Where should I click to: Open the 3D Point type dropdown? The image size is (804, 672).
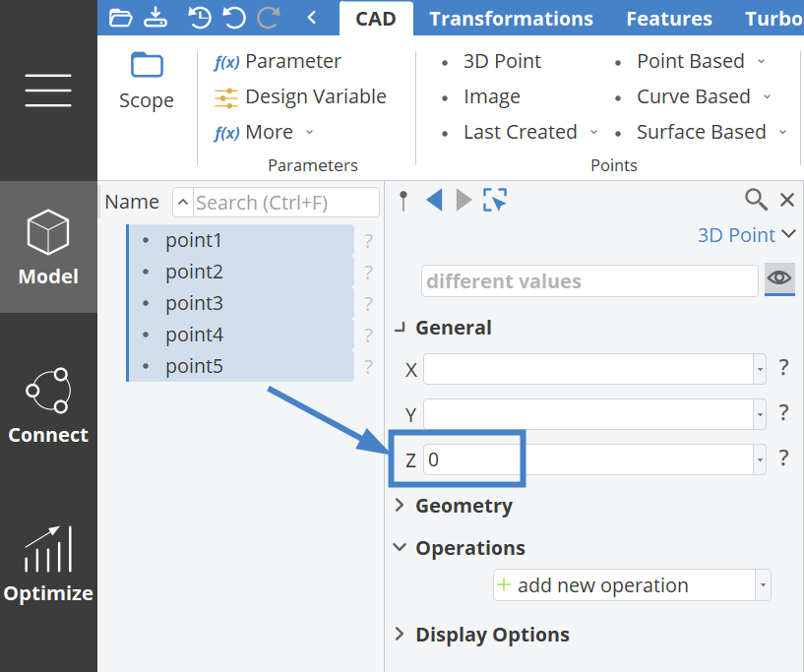coord(746,235)
